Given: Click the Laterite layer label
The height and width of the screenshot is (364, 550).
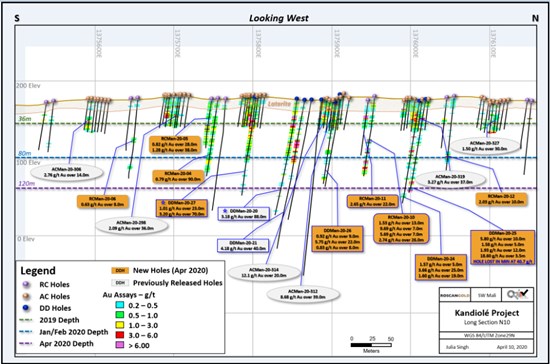Looking at the screenshot, I should tap(280, 104).
